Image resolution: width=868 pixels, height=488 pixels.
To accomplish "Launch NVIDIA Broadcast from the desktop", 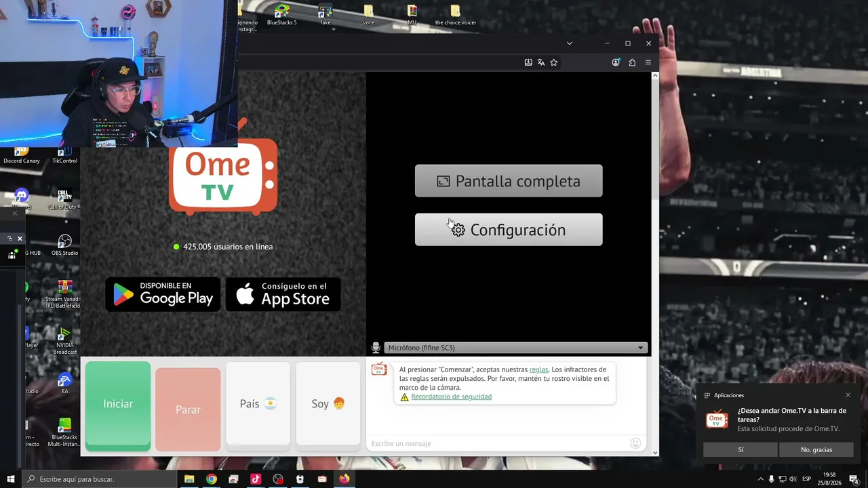I will pyautogui.click(x=64, y=341).
